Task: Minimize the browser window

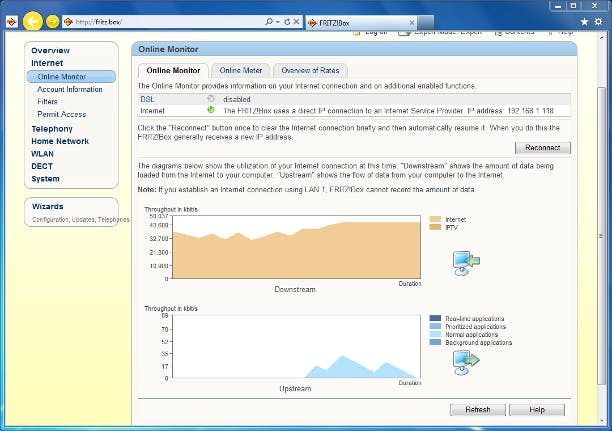Action: [558, 6]
